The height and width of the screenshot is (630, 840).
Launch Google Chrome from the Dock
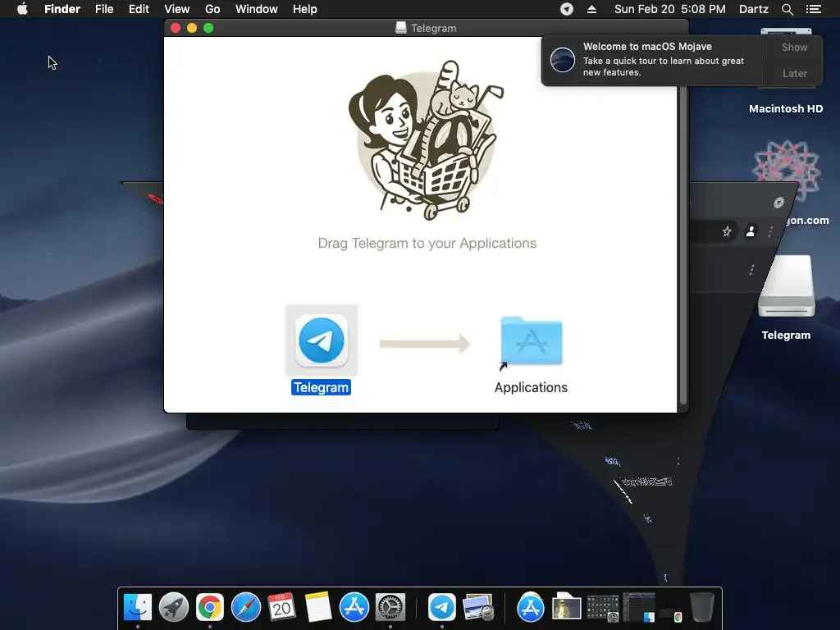pos(209,608)
